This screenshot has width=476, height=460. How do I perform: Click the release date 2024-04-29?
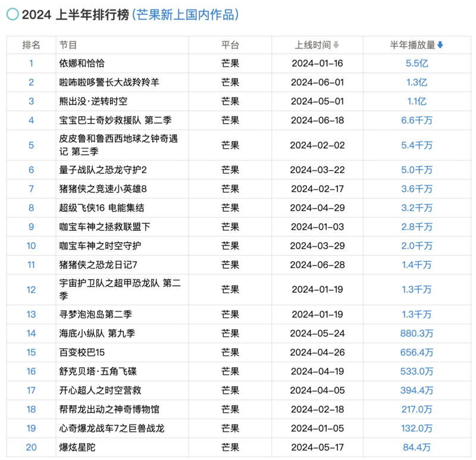317,208
